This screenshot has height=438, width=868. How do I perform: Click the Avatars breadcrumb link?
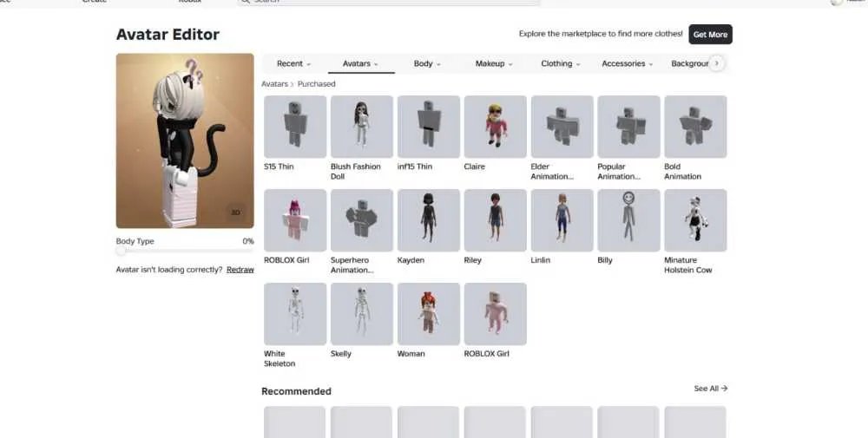tap(274, 84)
